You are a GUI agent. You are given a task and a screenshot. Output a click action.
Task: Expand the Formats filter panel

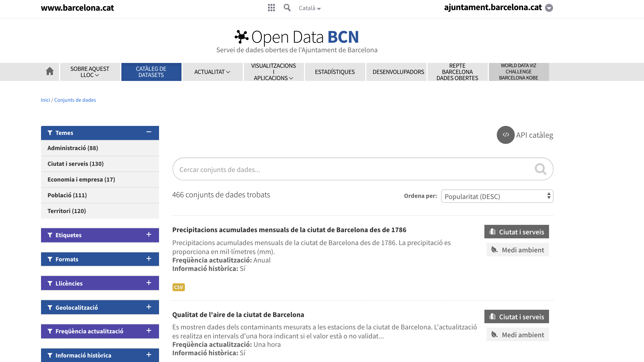point(149,259)
